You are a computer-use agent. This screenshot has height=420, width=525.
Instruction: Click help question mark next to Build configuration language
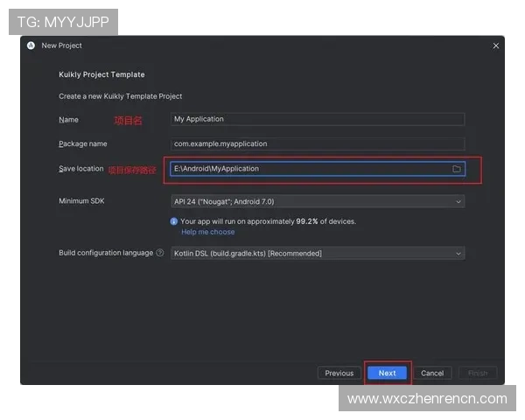coord(160,253)
